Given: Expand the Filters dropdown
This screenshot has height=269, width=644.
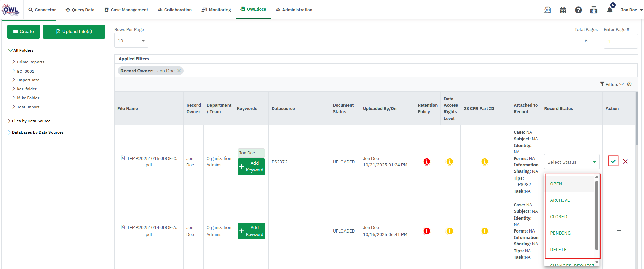Looking at the screenshot, I should point(612,84).
